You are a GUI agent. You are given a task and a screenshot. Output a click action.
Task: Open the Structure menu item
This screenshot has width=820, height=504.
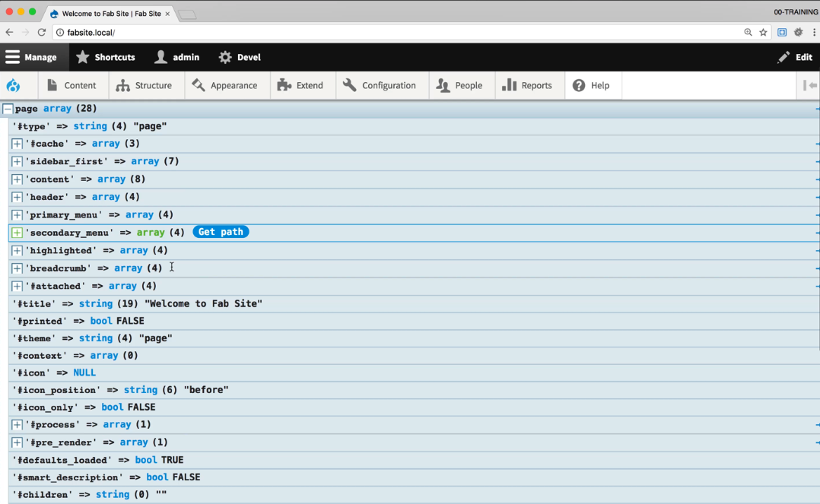145,85
